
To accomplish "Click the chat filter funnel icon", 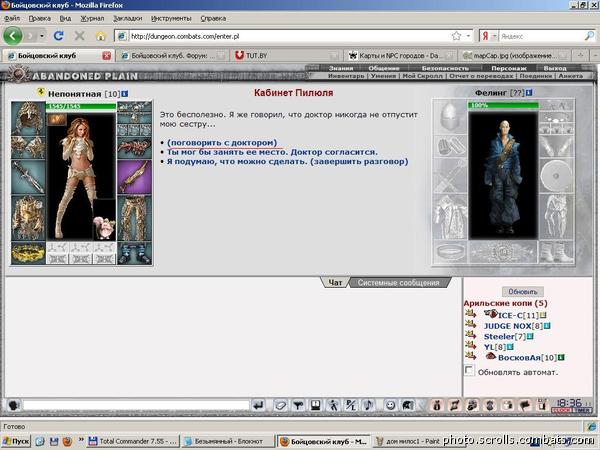I will click(x=298, y=405).
